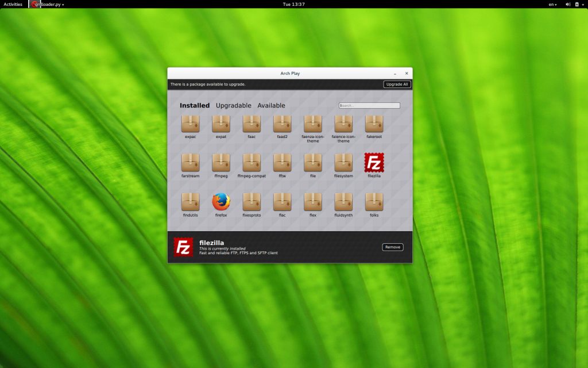Click the large filezilla logo in details panel
The width and height of the screenshot is (588, 368).
[183, 247]
